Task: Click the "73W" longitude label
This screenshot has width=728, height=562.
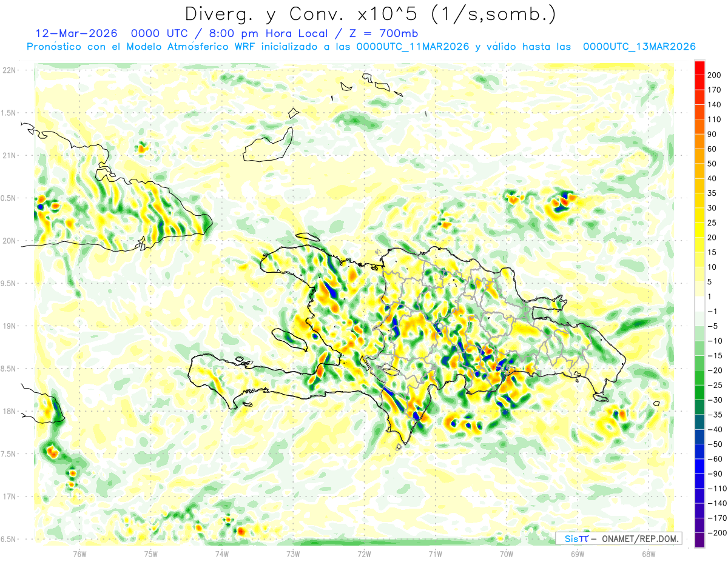Action: point(293,554)
